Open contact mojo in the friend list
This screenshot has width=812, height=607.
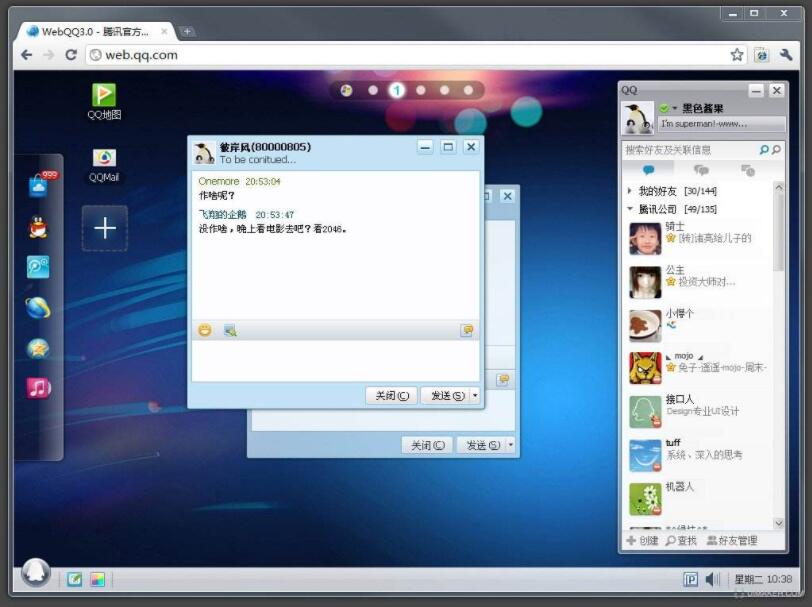[699, 368]
